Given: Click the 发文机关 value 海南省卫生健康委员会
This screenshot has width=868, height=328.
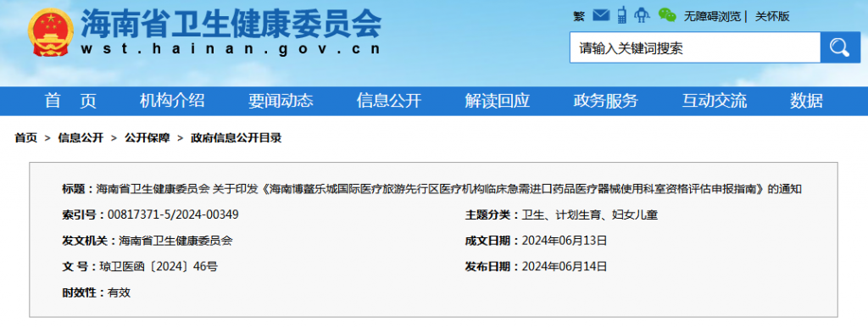Looking at the screenshot, I should point(176,241).
